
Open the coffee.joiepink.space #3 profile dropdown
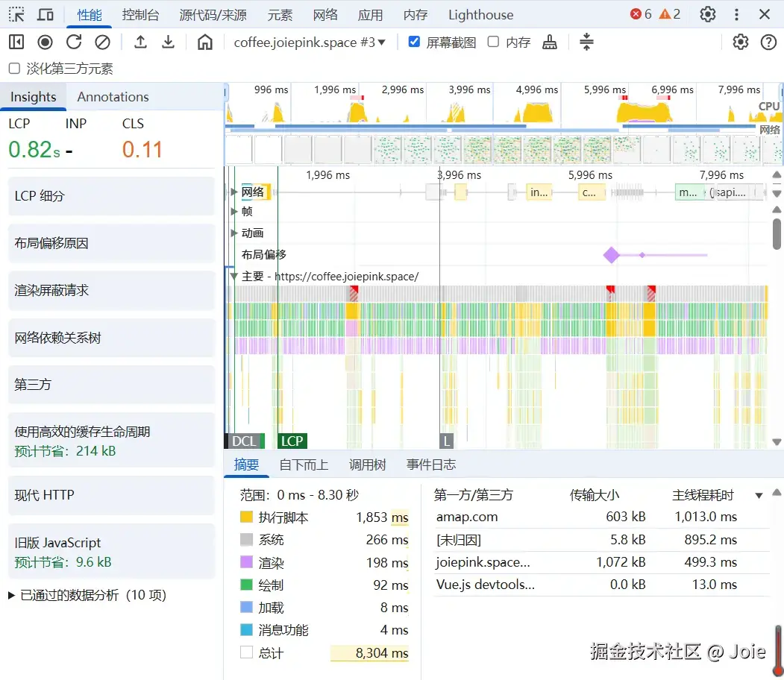(310, 42)
